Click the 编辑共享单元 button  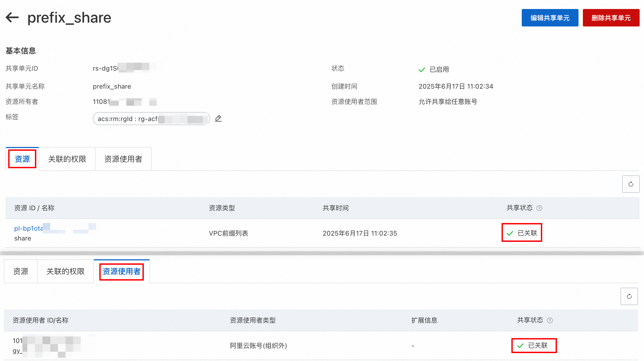tap(550, 18)
